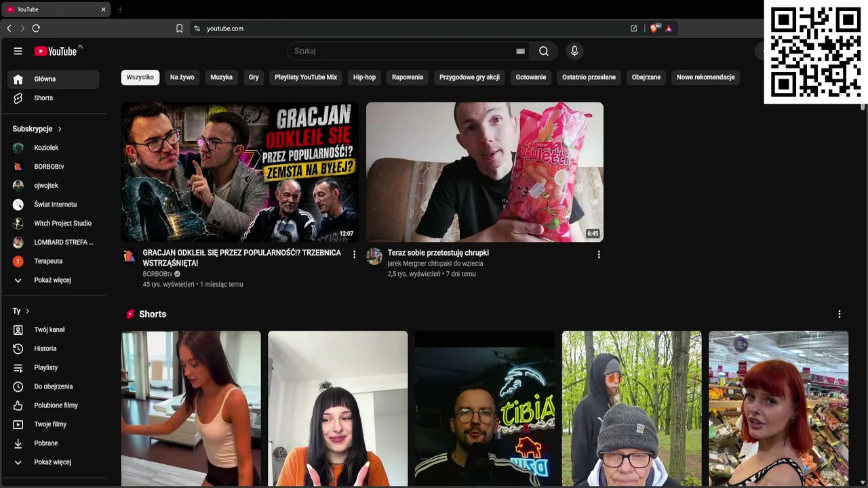The image size is (868, 488).
Task: Filter by Przygodowe gry akcji chip
Action: point(469,77)
